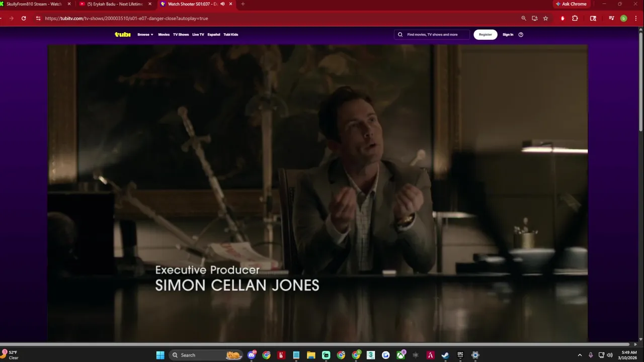Open the Español section
This screenshot has height=362, width=644.
pos(214,35)
